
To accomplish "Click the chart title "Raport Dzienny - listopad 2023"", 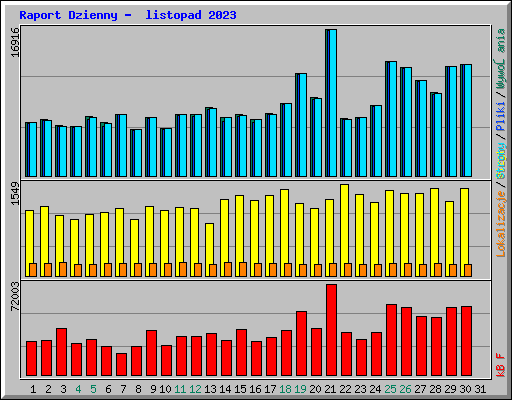I will [128, 15].
